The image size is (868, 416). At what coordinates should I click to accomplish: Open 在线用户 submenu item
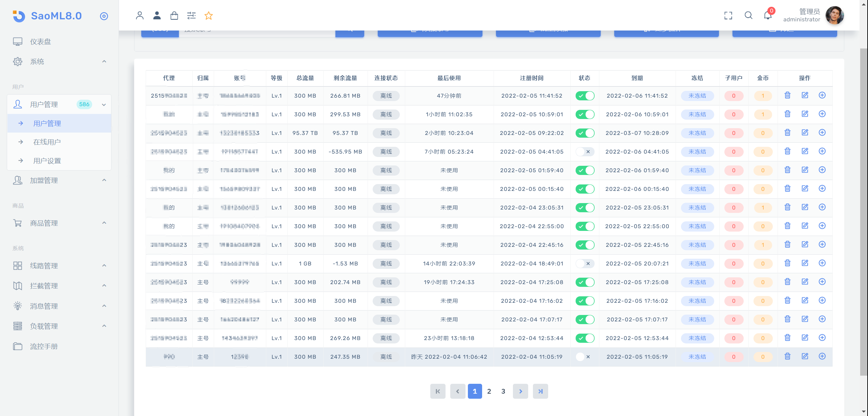[47, 142]
